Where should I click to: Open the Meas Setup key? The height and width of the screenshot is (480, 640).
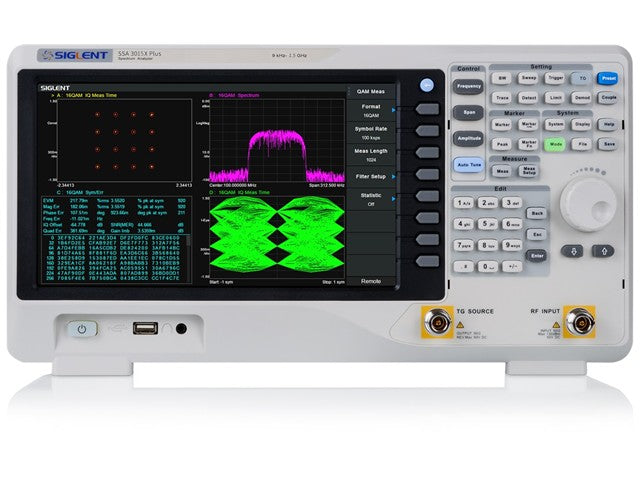[x=529, y=171]
